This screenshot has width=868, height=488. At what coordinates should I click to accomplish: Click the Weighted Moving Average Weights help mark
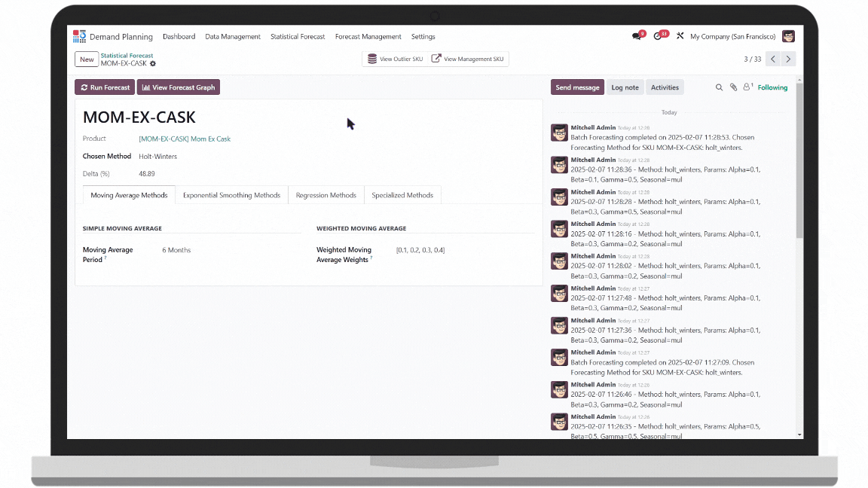coord(371,258)
